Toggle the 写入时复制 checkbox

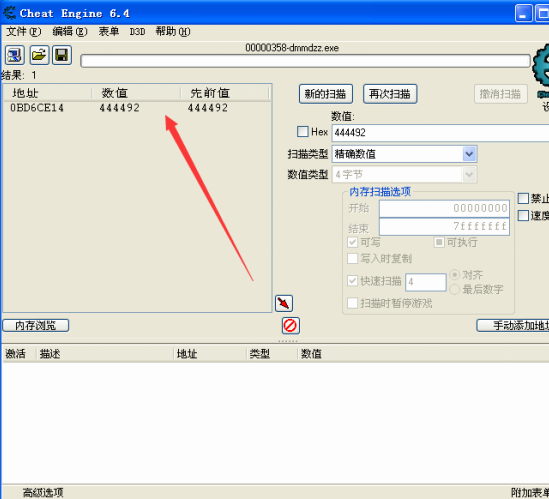point(352,258)
